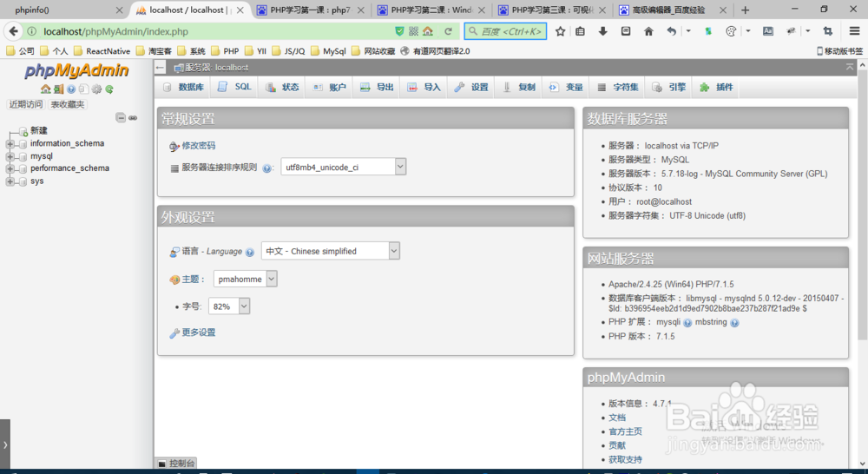Open the MySql bookmarks folder
This screenshot has width=868, height=474.
(328, 51)
